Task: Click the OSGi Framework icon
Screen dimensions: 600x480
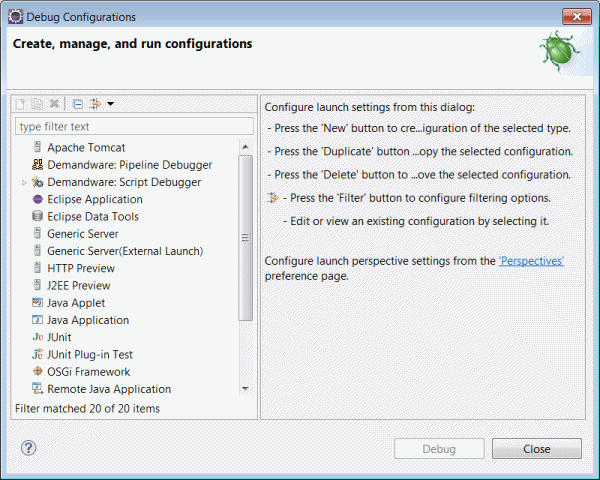Action: [38, 371]
